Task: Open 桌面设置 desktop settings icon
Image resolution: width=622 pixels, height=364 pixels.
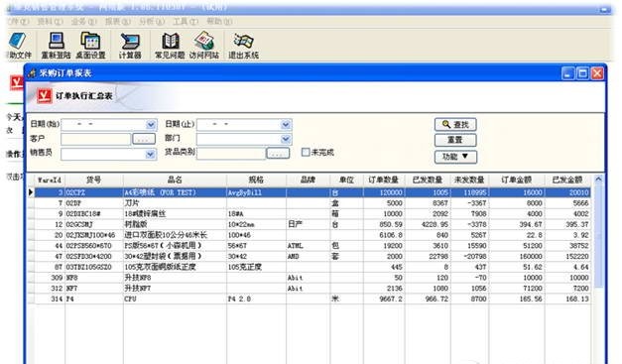Action: [x=90, y=46]
